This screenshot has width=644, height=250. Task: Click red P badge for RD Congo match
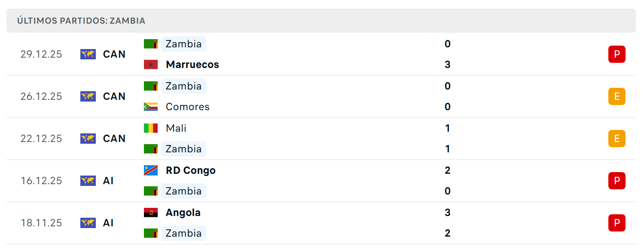(x=617, y=181)
